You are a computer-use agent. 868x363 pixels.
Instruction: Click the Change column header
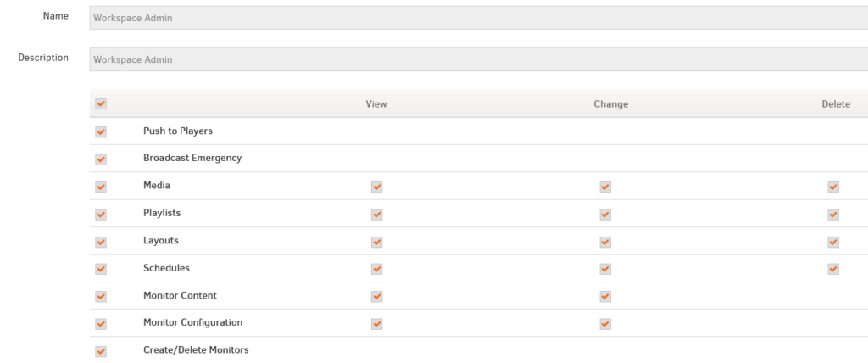pyautogui.click(x=611, y=104)
